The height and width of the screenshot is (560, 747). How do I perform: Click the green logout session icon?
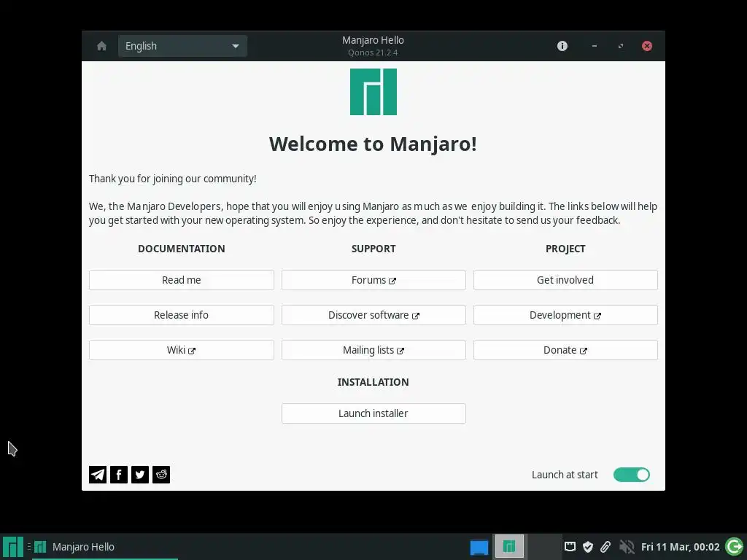pyautogui.click(x=734, y=547)
